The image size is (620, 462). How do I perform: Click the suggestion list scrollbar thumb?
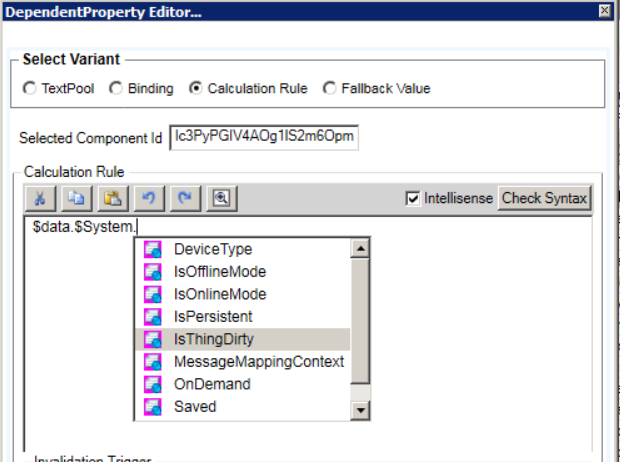pos(360,321)
